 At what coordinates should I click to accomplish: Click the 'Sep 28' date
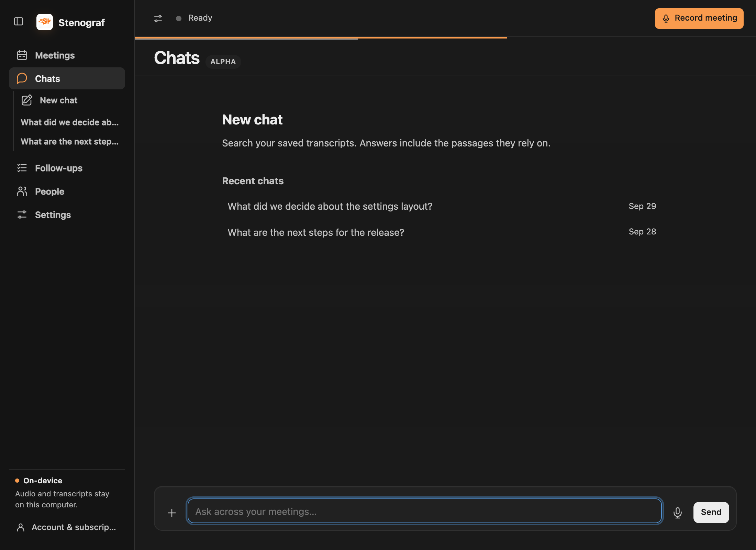(x=643, y=232)
